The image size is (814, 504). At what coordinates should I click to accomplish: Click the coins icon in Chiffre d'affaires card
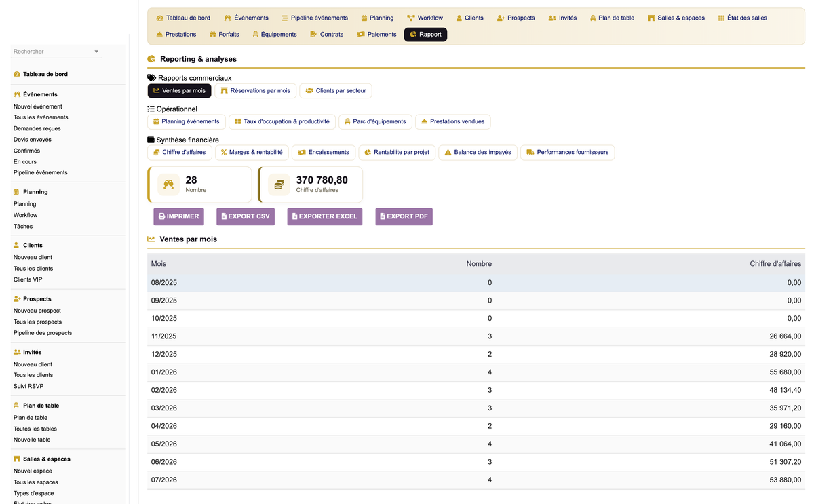pyautogui.click(x=279, y=185)
